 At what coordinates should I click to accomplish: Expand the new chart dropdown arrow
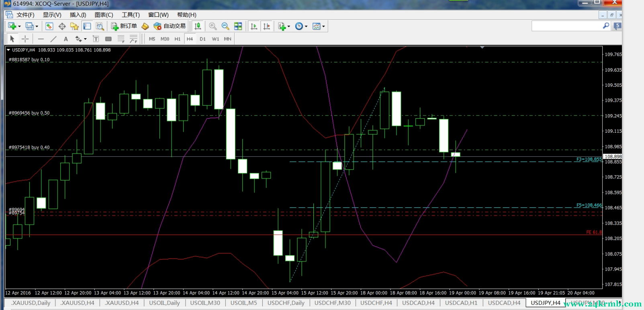(x=19, y=27)
